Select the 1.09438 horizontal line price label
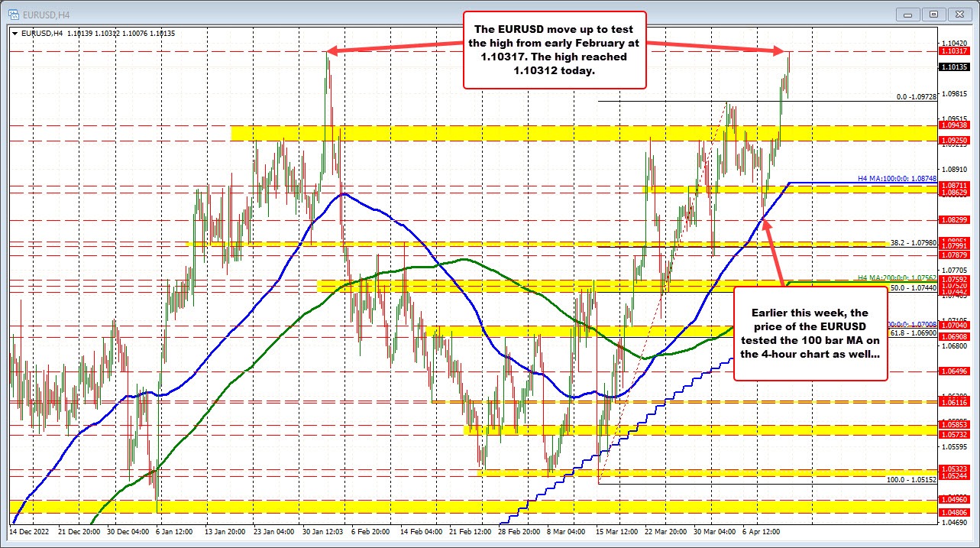Screen dimensions: 980x548 point(953,125)
